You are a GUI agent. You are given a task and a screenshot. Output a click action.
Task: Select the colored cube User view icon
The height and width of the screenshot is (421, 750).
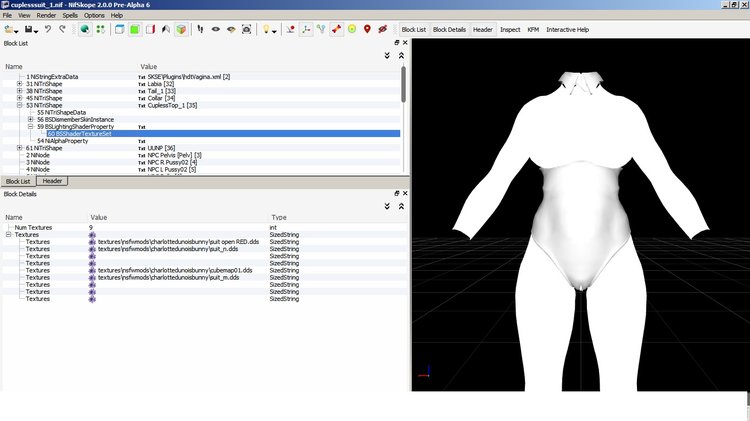181,30
